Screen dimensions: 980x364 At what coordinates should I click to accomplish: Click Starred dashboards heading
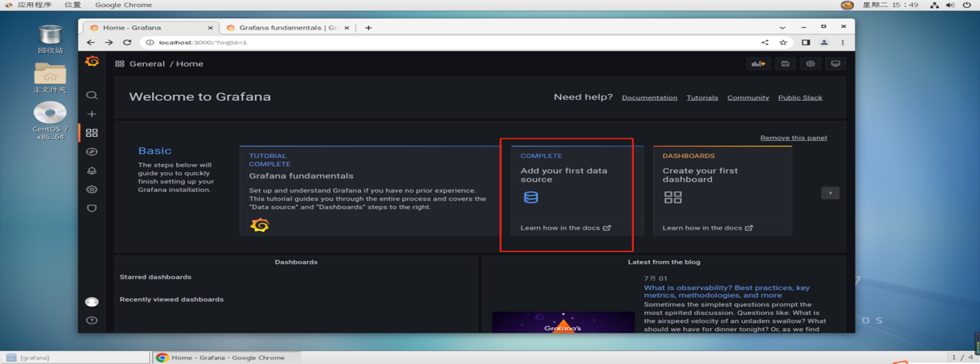[x=155, y=277]
